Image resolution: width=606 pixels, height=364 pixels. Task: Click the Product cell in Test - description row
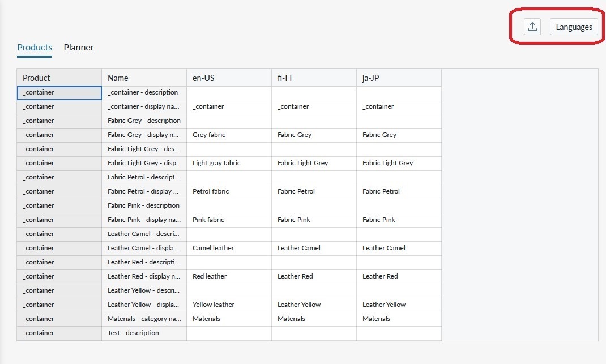59,333
